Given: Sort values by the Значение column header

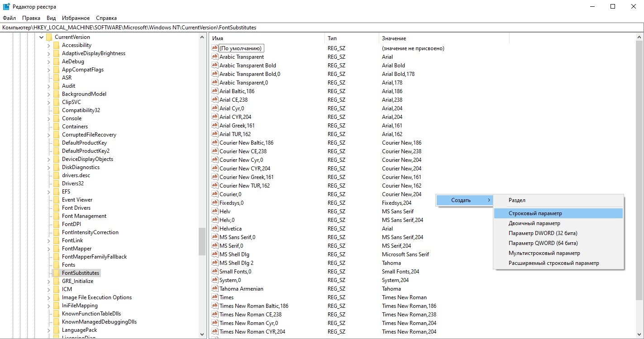Looking at the screenshot, I should point(444,38).
